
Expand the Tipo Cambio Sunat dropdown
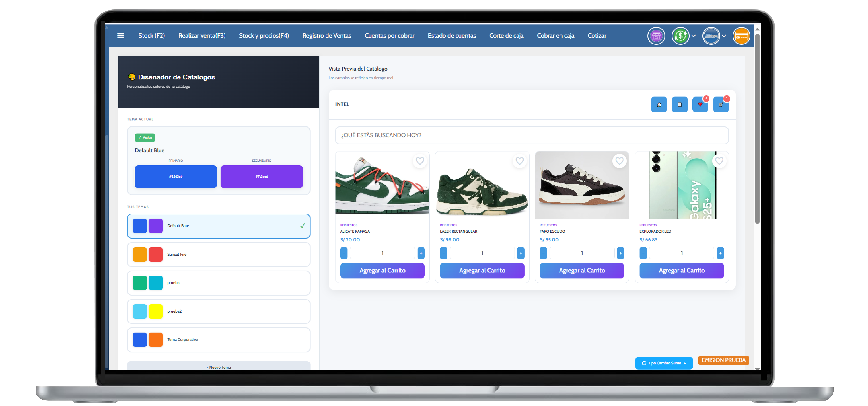[664, 363]
